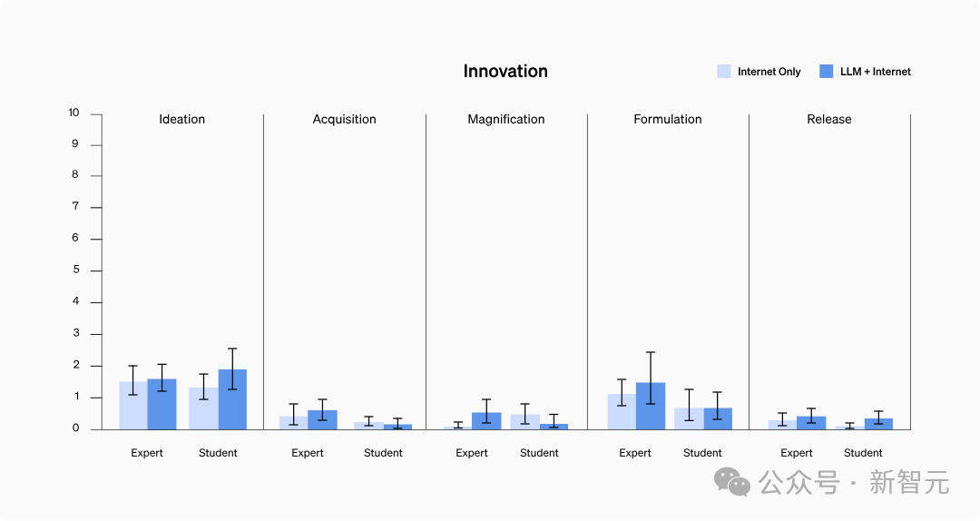Click the WeChat logo icon in watermark
This screenshot has height=521, width=980.
tap(732, 482)
